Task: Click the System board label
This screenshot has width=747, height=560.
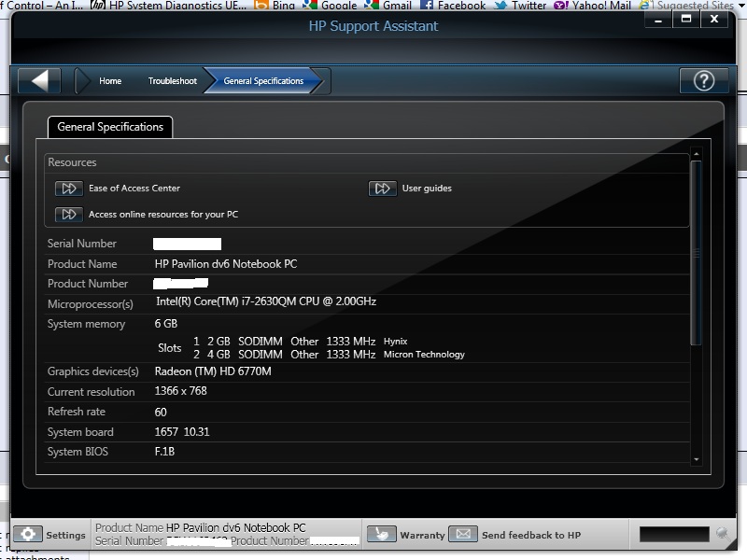Action: click(x=80, y=432)
